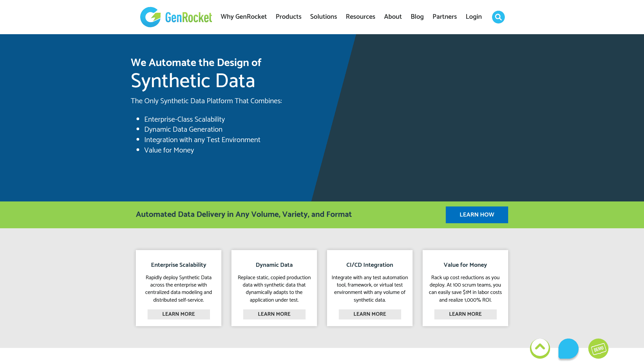The width and height of the screenshot is (644, 362).
Task: Click the scroll-to-top arrow button
Action: (540, 348)
